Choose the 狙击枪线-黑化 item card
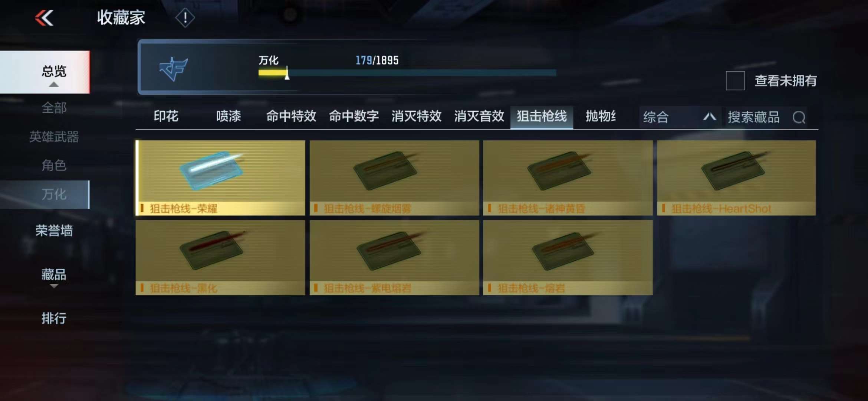Screen dimensions: 868x401 [220, 258]
